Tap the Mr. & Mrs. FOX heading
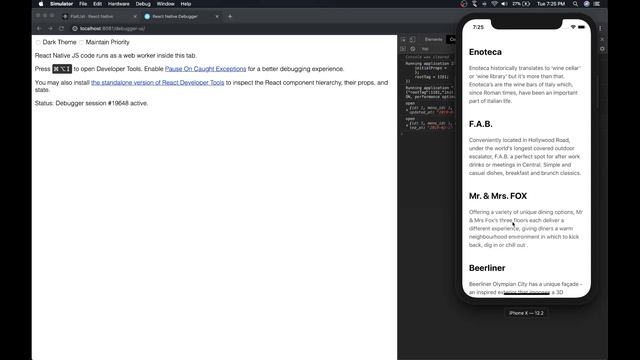The image size is (640, 360). click(x=498, y=196)
